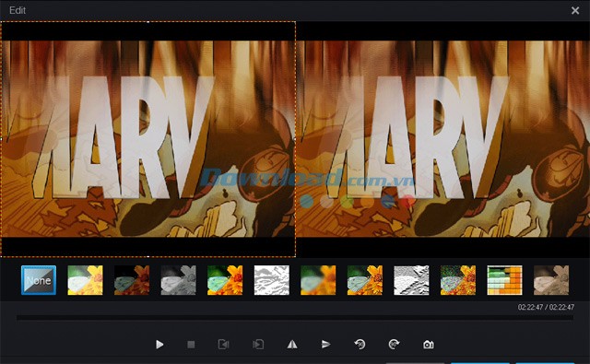Click the 02:22:47 / 02:22:47 time readout
590x364 pixels.
tap(546, 307)
